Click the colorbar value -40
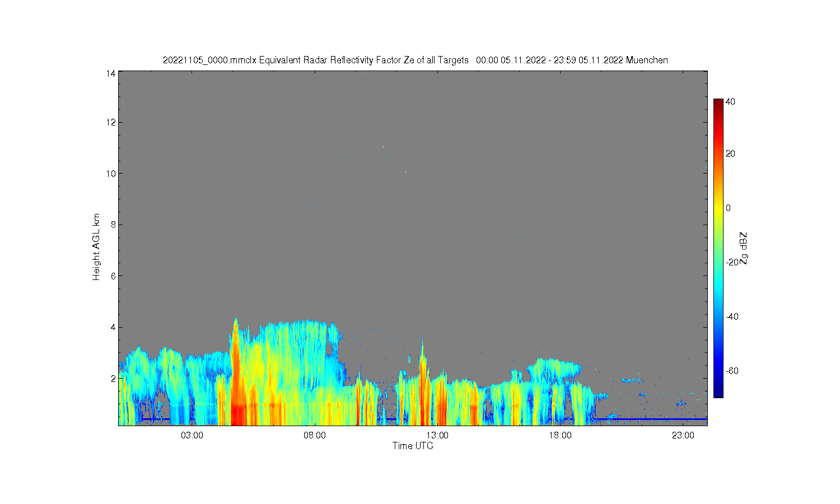840x504 pixels. click(x=731, y=316)
